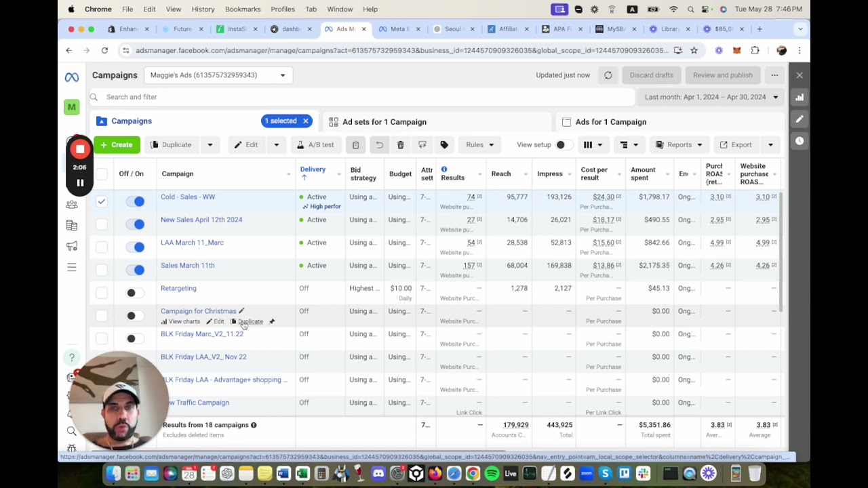Screen dimensions: 868x488
Task: Open the Columns layout dropdown
Action: (x=593, y=144)
